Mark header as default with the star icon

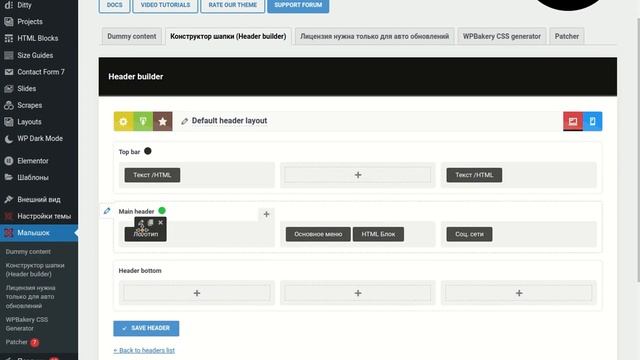162,121
